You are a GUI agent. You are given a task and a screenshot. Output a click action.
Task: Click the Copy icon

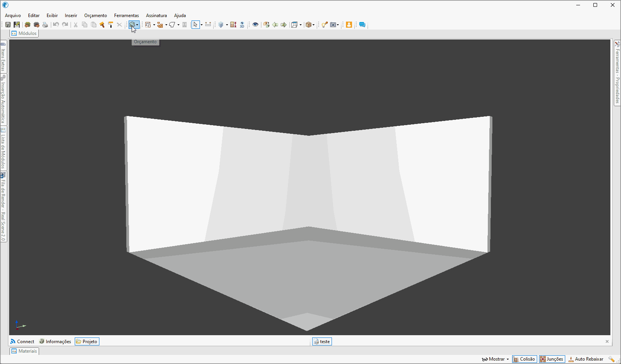tap(85, 25)
